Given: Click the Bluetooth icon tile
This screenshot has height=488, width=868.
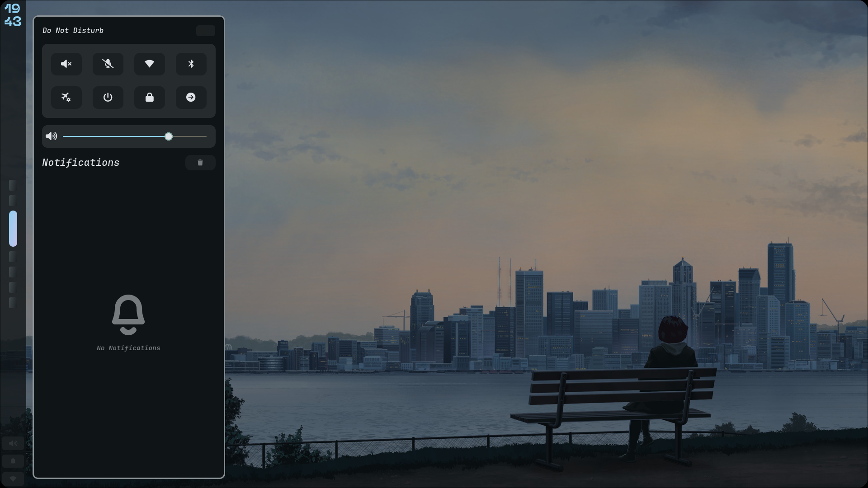Looking at the screenshot, I should click(191, 64).
